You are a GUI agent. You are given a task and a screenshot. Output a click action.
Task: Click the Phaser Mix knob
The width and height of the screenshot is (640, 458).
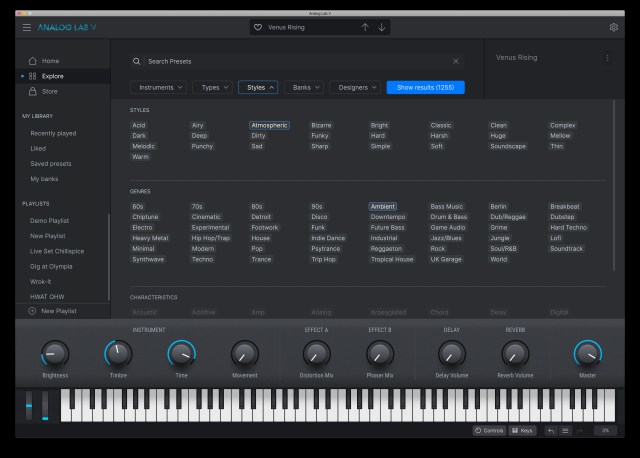tap(380, 354)
